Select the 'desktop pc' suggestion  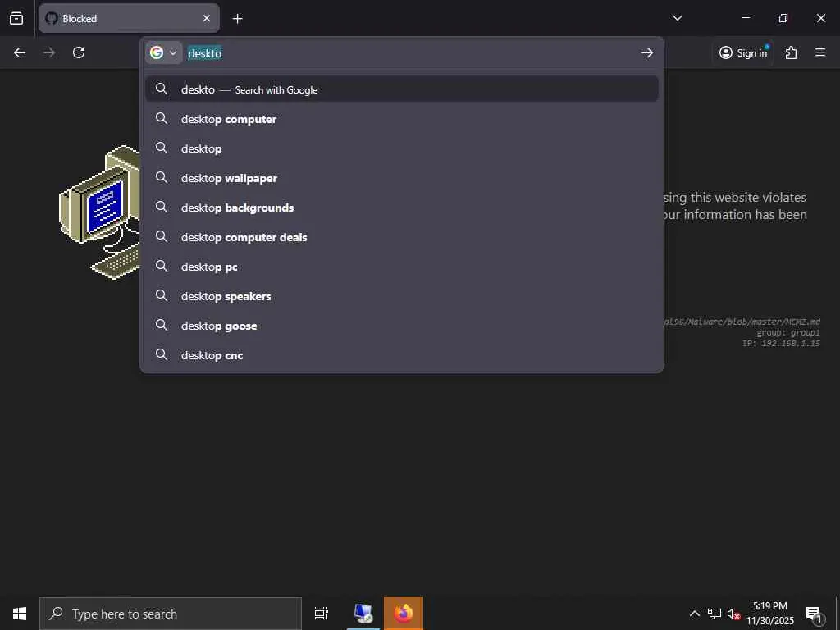tap(402, 267)
